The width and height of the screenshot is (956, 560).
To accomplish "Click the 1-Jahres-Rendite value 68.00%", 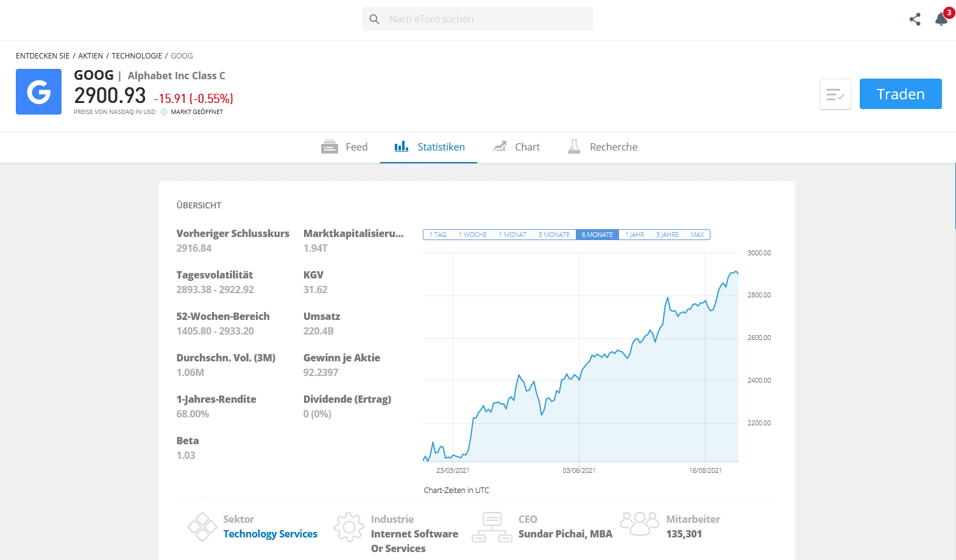I will coord(193,414).
